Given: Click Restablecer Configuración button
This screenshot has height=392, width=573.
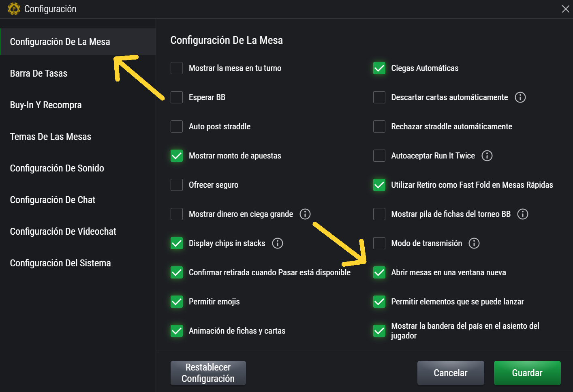Looking at the screenshot, I should tap(208, 373).
